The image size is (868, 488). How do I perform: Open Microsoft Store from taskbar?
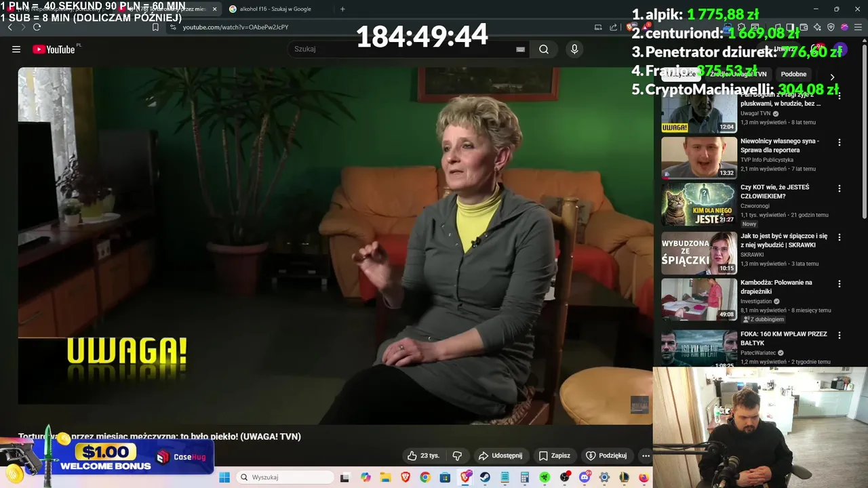pyautogui.click(x=445, y=477)
